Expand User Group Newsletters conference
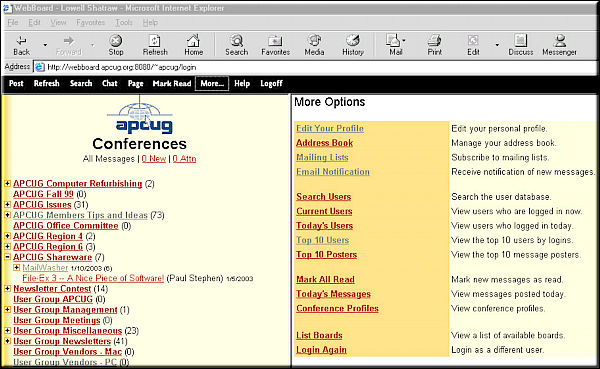 click(x=7, y=341)
